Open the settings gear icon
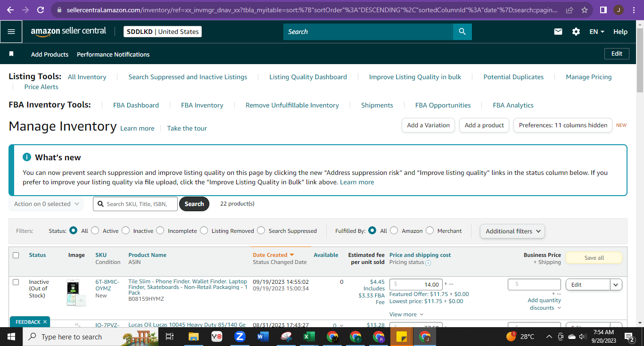Viewport: 644px width, 346px height. 576,32
